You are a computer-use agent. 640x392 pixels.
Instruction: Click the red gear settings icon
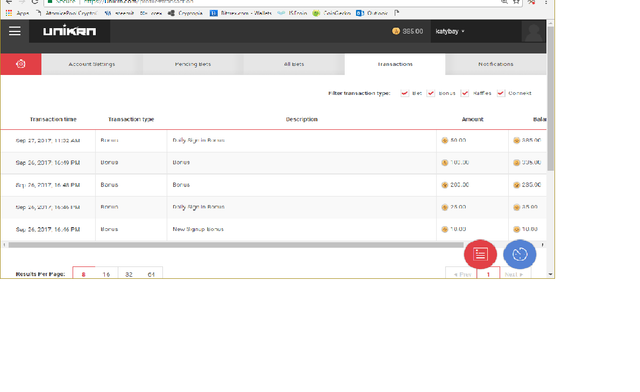coord(21,64)
